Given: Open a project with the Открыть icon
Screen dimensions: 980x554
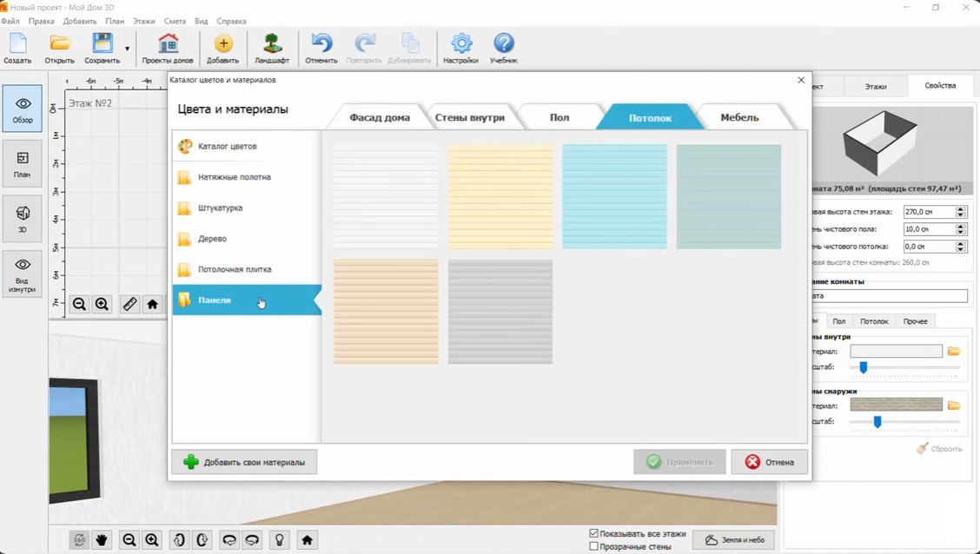Looking at the screenshot, I should [59, 49].
